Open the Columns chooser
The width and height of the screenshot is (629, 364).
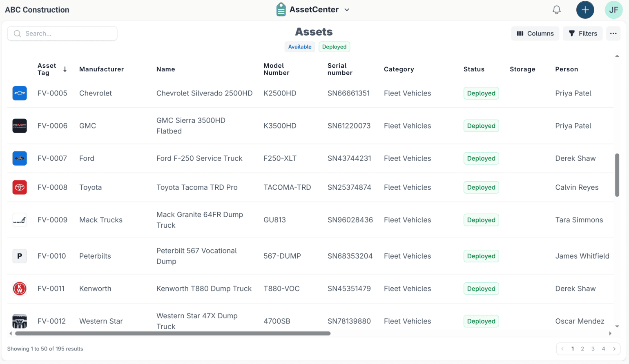pos(535,33)
